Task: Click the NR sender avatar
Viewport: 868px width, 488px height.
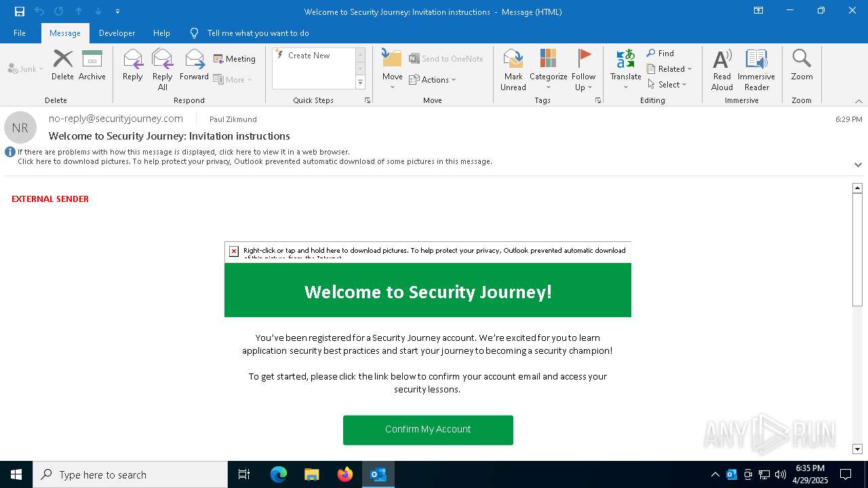Action: 20,127
